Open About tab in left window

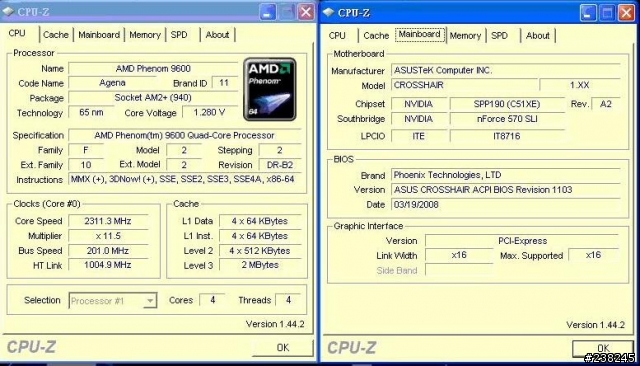(217, 35)
